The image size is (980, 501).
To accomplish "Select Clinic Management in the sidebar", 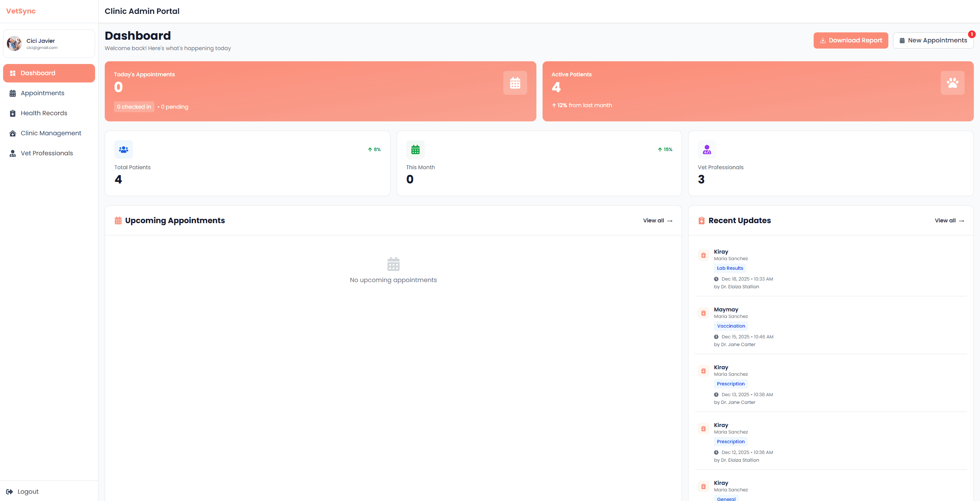I will click(x=49, y=133).
